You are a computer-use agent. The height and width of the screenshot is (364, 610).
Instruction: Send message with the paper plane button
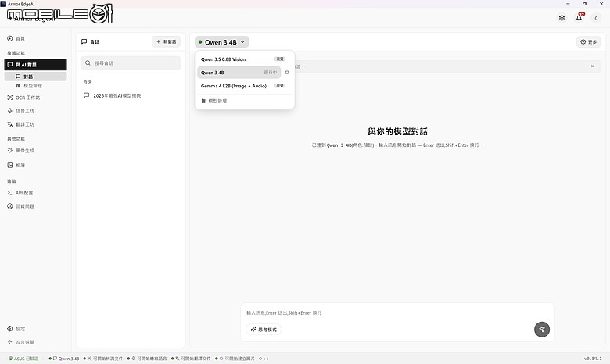pos(542,330)
